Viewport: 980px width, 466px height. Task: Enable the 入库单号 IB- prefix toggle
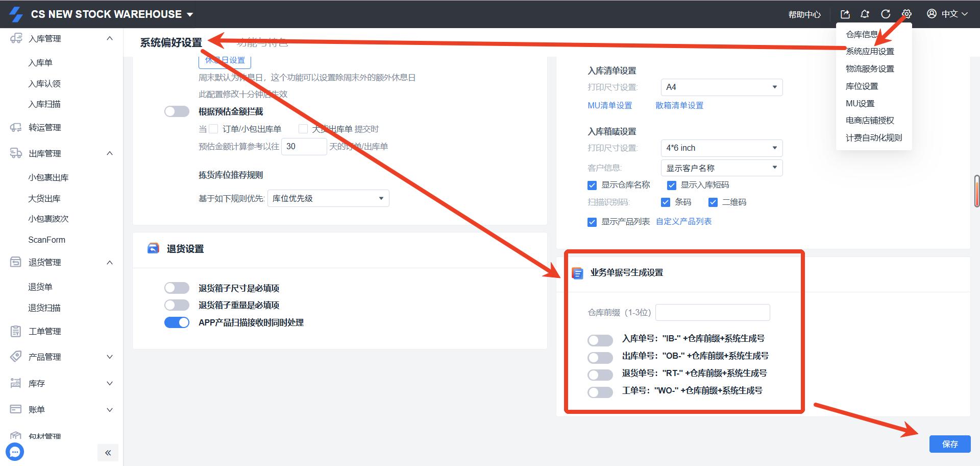click(600, 340)
